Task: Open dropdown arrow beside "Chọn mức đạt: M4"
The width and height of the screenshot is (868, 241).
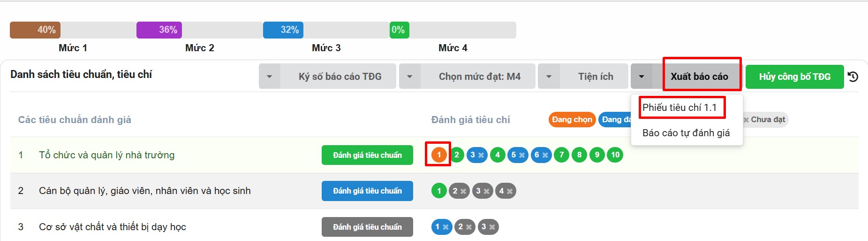Action: [410, 77]
